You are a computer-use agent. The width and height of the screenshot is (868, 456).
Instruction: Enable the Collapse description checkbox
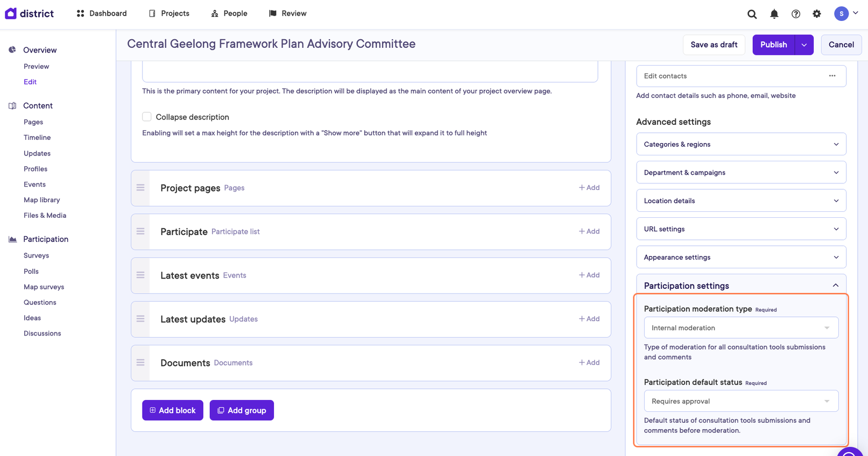tap(147, 117)
